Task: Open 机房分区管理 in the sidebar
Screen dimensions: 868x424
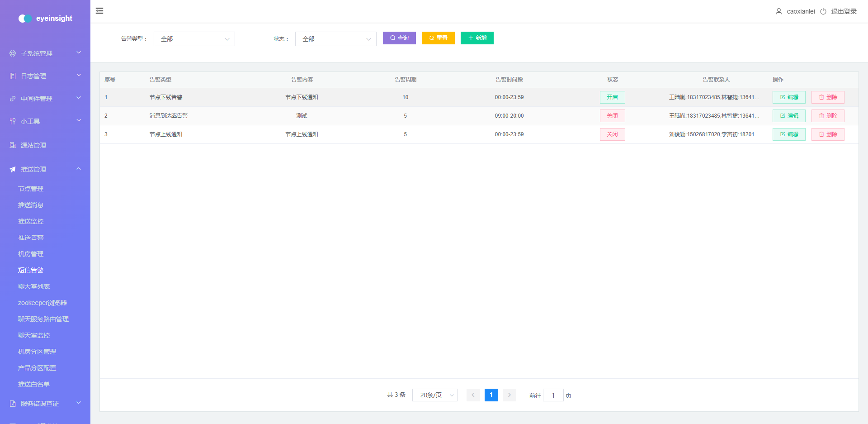Action: pyautogui.click(x=37, y=352)
